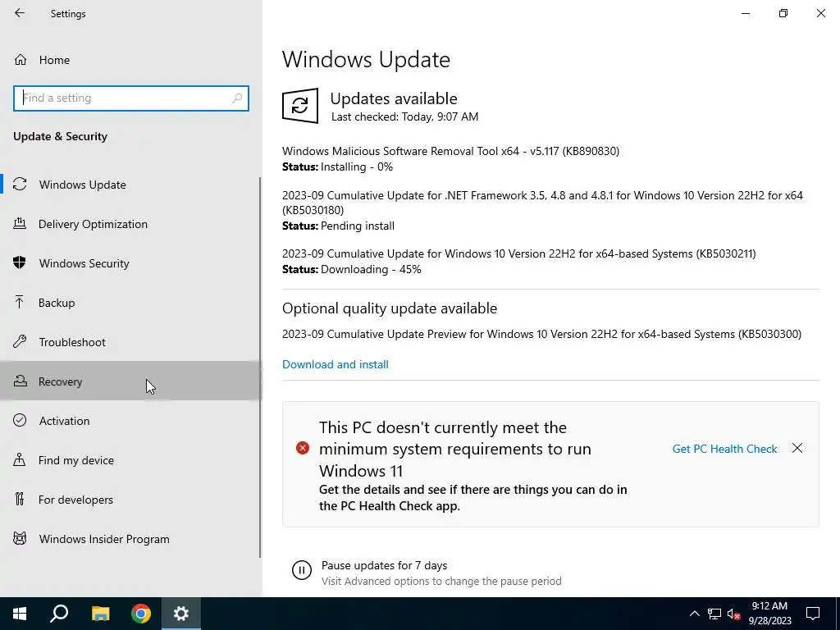Click inside the Find a setting box
Viewport: 840px width, 630px height.
coord(130,98)
